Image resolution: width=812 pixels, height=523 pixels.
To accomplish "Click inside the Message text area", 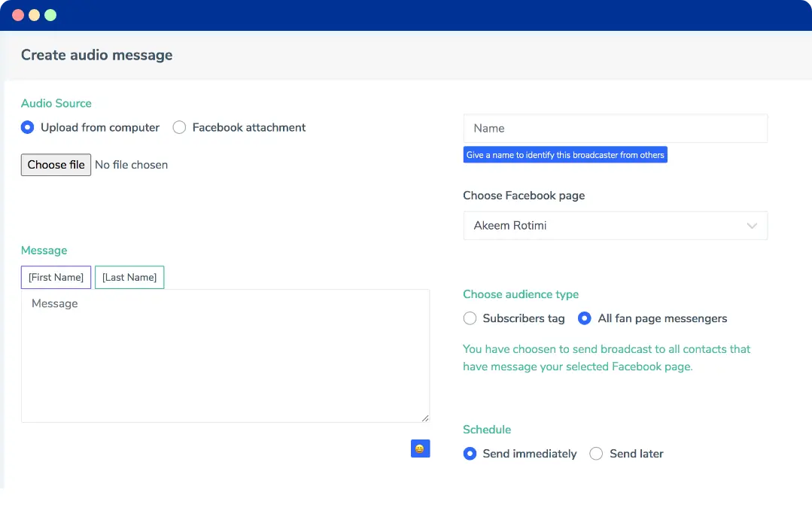I will tap(225, 356).
